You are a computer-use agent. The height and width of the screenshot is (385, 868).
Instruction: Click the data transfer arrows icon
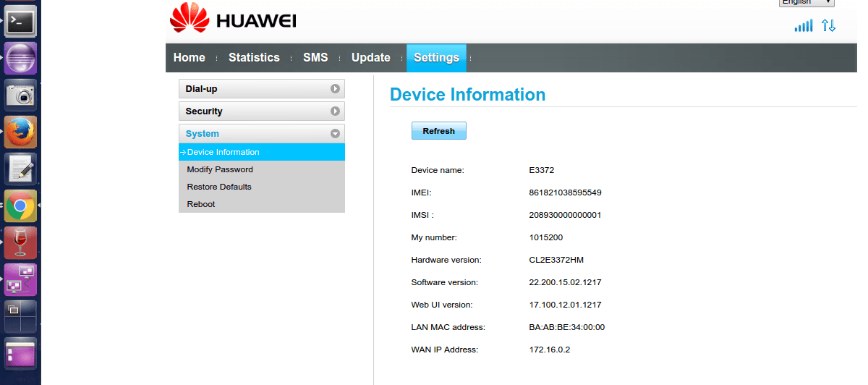[x=828, y=25]
